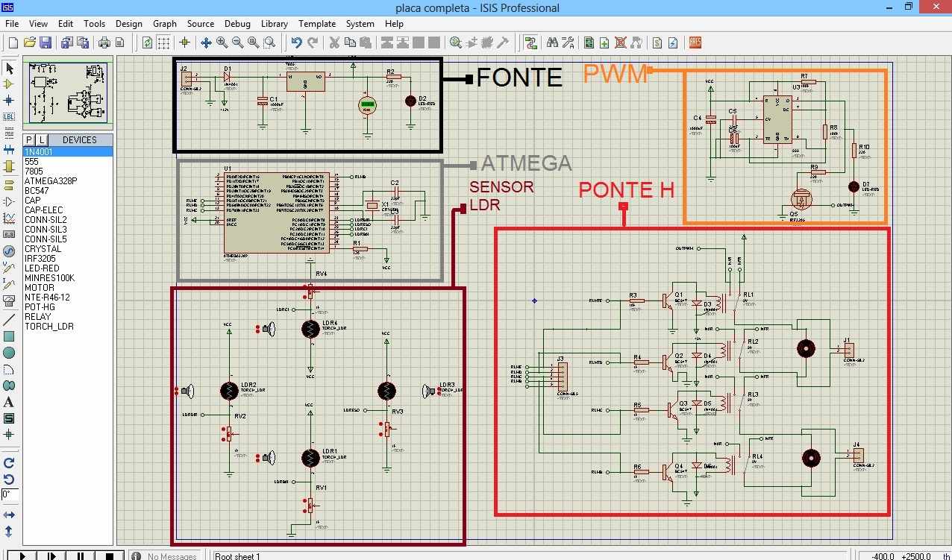Zoom in using magnifier plus icon
Screen dimensions: 952x560
tap(222, 43)
